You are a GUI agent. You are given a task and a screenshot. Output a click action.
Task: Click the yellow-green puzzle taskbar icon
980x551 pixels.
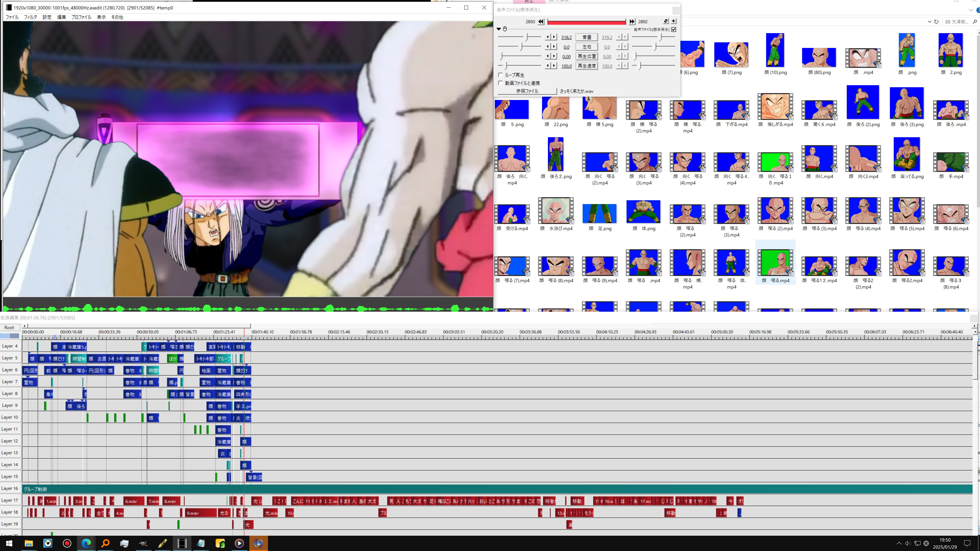click(220, 543)
